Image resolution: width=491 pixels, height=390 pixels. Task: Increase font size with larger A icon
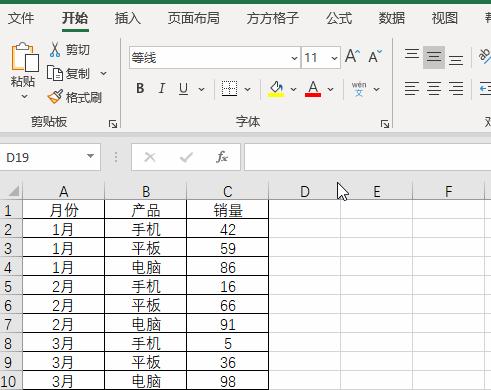352,56
